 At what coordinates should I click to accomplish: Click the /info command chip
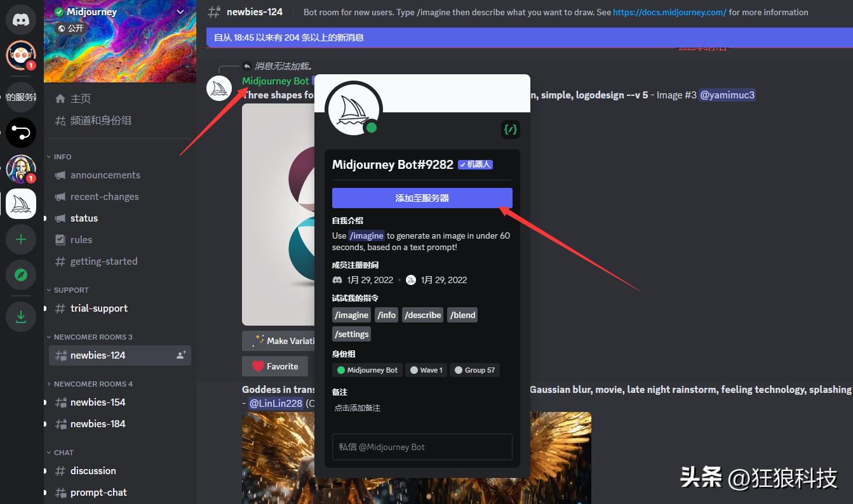(387, 315)
